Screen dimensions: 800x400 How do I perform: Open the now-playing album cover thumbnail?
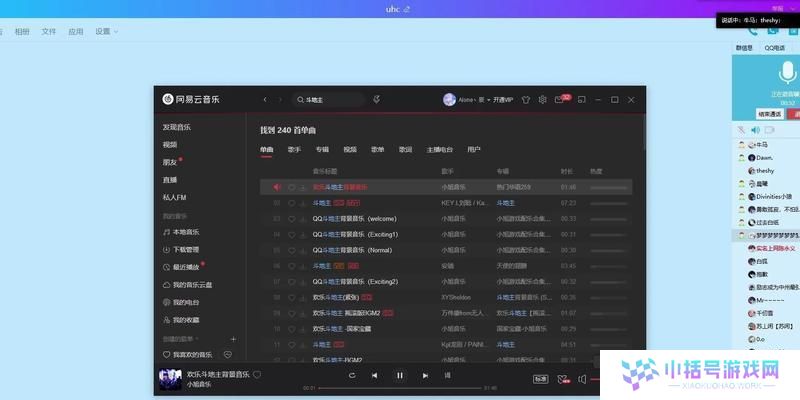click(x=170, y=380)
